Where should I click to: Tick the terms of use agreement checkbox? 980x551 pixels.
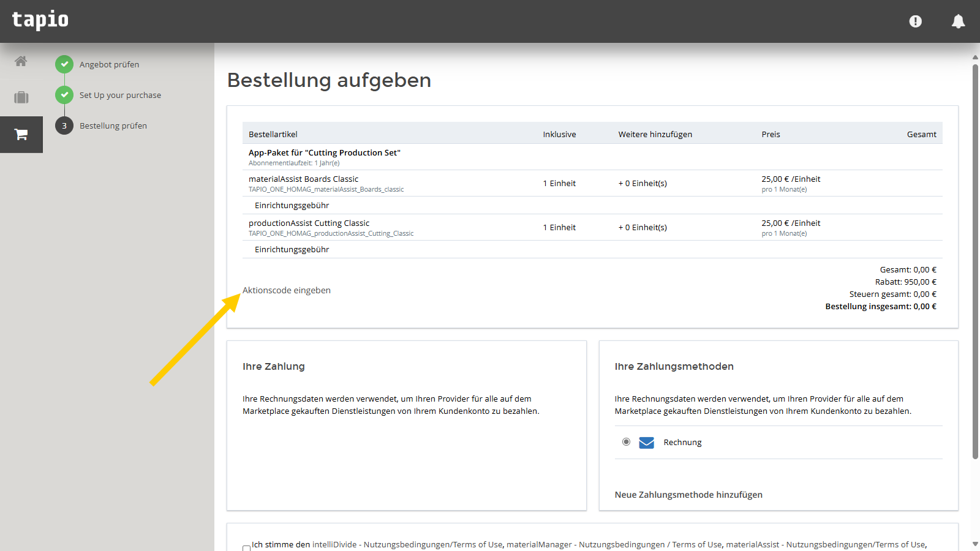pos(246,549)
